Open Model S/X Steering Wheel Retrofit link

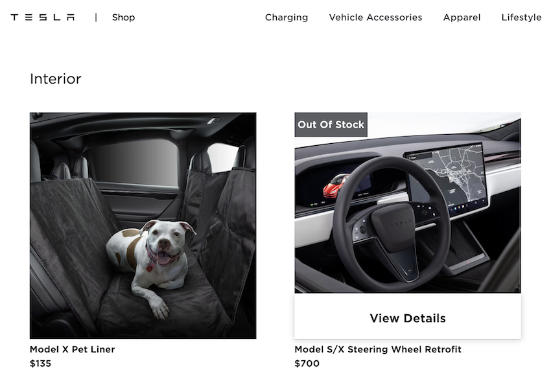point(378,349)
